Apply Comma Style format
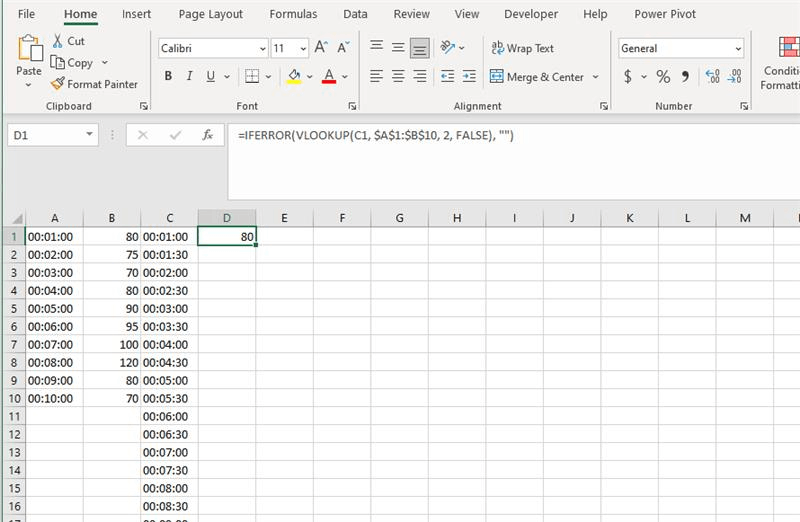 coord(685,77)
